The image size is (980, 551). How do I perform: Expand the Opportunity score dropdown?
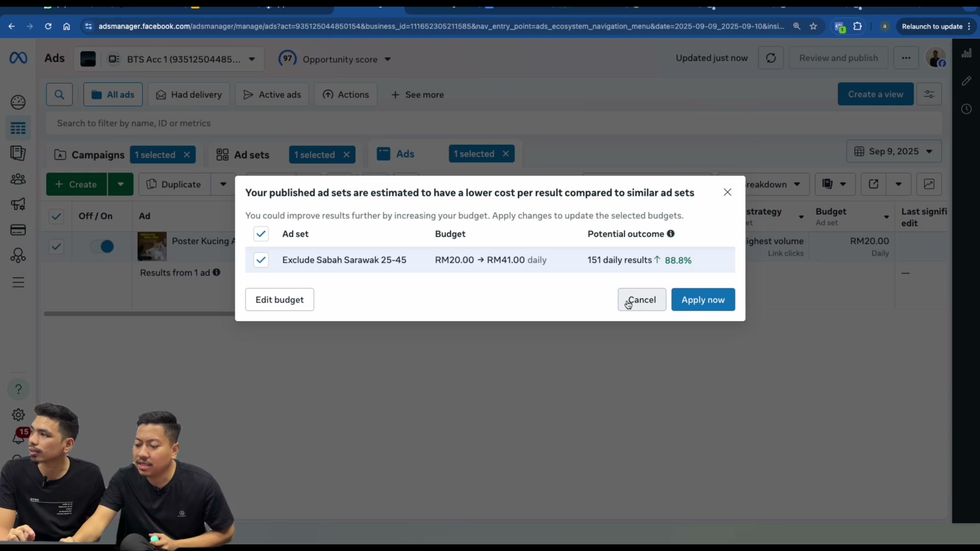click(387, 59)
